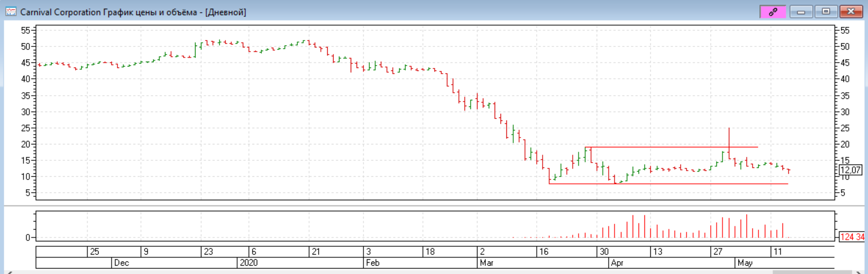Click date cell 27 on the time axis

click(x=718, y=252)
